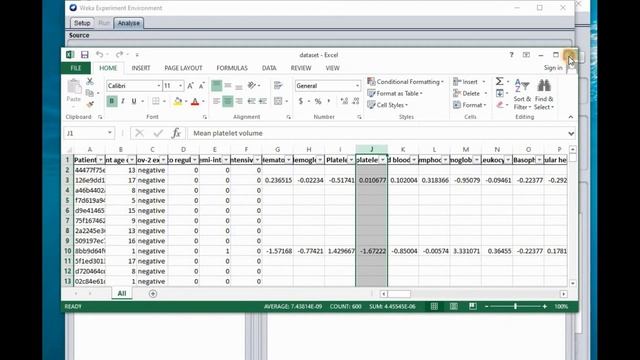The image size is (640, 360).
Task: Switch to Page Layout view icon
Action: (453, 306)
